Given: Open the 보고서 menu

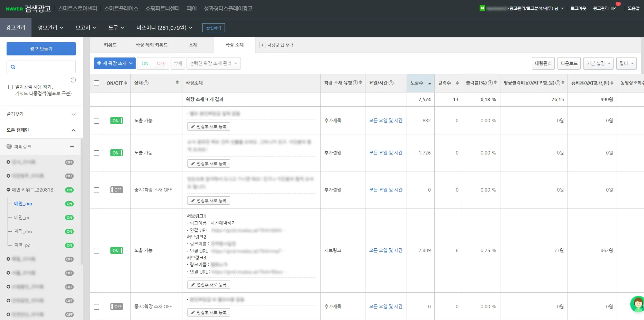Looking at the screenshot, I should pos(86,28).
